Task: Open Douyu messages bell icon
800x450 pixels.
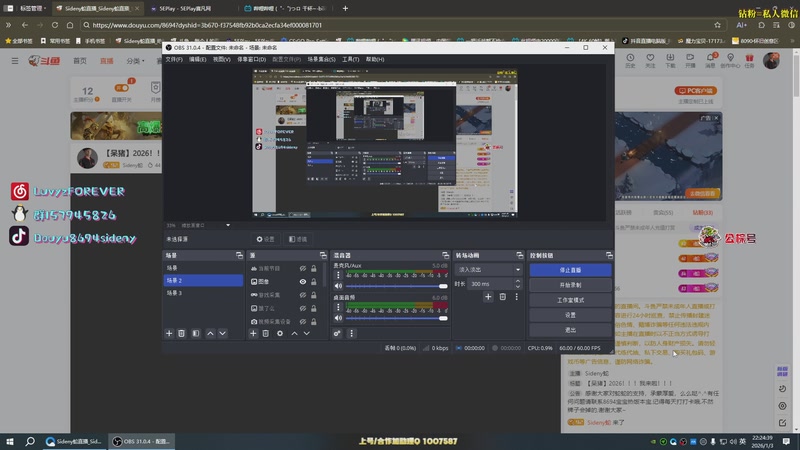Action: coord(710,60)
